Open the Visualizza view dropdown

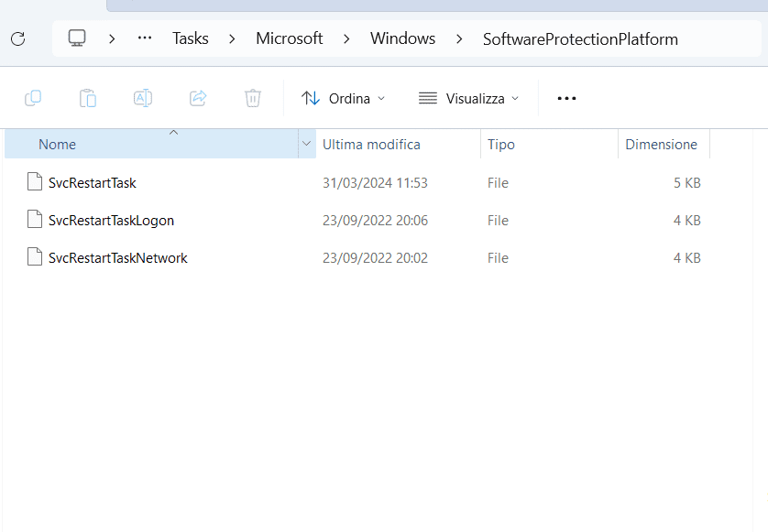pyautogui.click(x=468, y=98)
